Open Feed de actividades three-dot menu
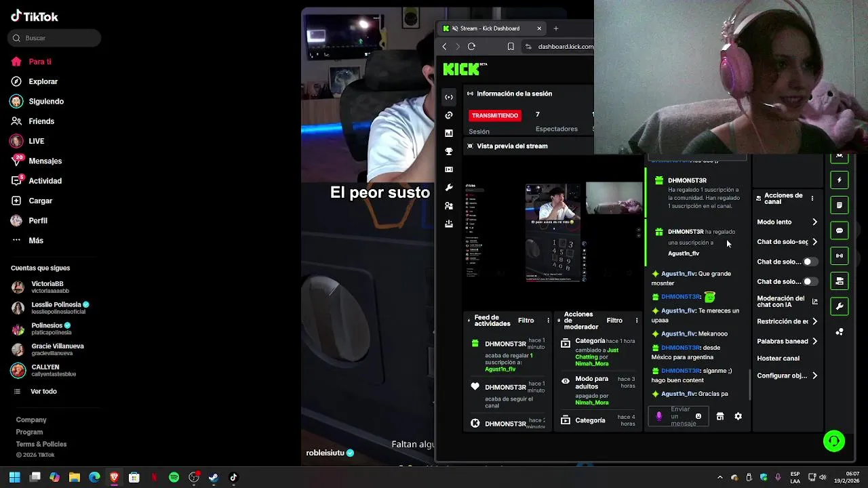The image size is (868, 488). pos(548,321)
